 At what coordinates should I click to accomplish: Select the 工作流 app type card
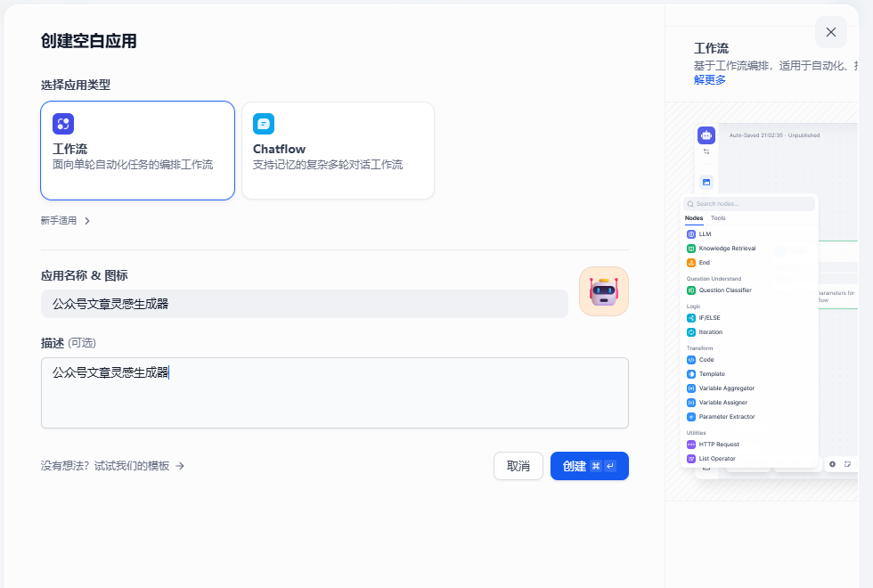pos(137,150)
